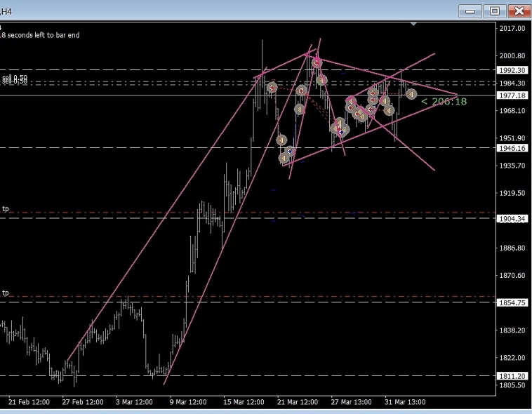Viewport: 532px width, 414px height.
Task: Click the 1838.20 price scale value
Action: click(x=512, y=330)
